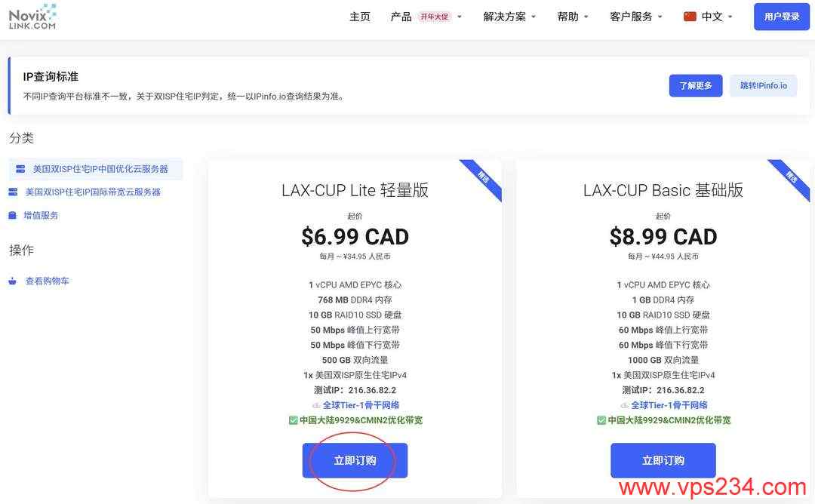Click the 768 MB DDR4 内存 line
Viewport: 815px width, 504px height.
point(355,300)
